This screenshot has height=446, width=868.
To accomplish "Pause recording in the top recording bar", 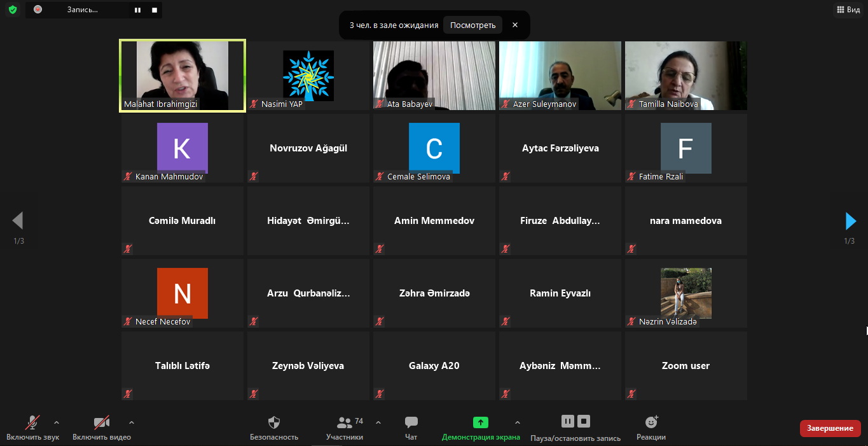I will click(137, 10).
